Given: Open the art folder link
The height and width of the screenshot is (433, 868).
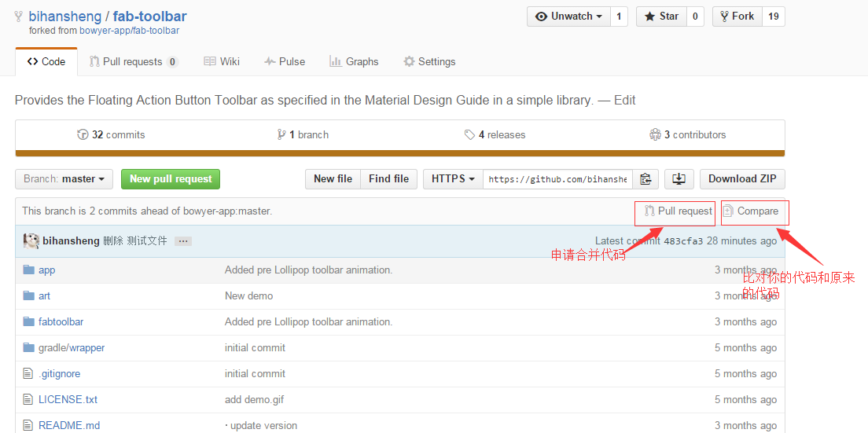Looking at the screenshot, I should click(x=44, y=295).
